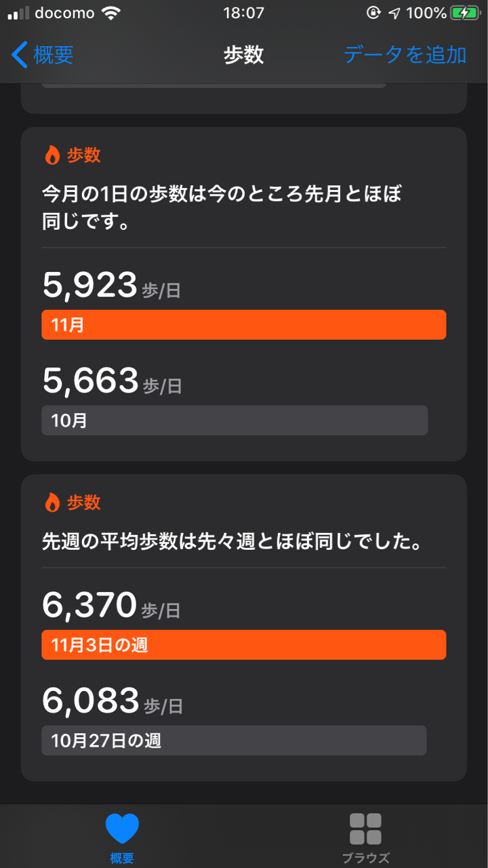The width and height of the screenshot is (488, 868).
Task: Tap the Wi-Fi icon in status bar
Action: (110, 13)
